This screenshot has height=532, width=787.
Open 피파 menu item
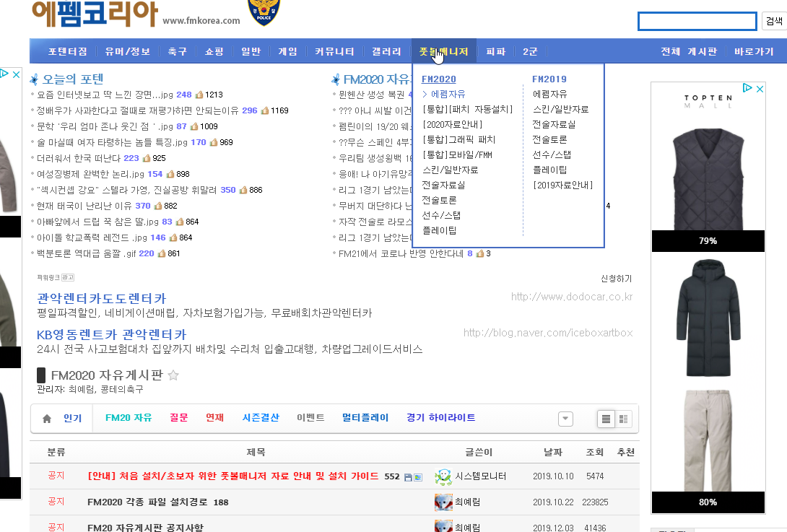point(496,52)
